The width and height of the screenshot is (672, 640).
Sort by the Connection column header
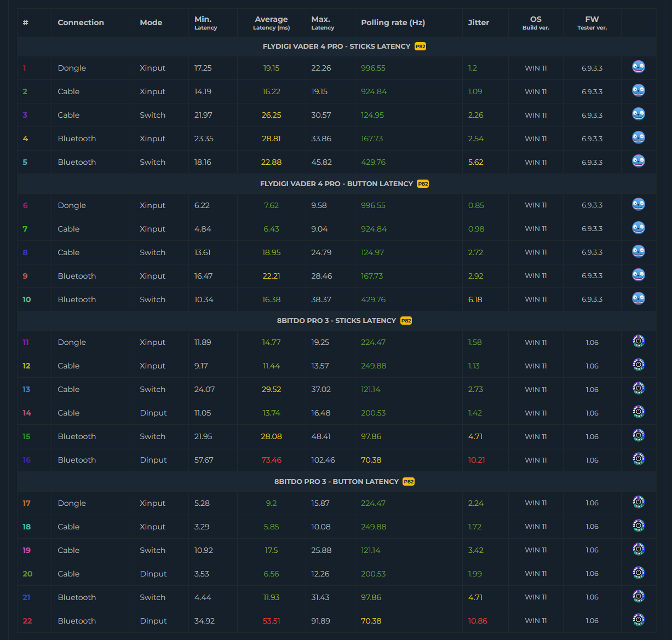tap(81, 22)
